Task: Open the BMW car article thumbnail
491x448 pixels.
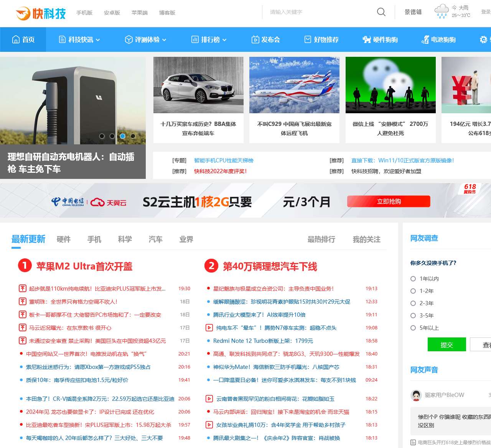Action: click(198, 85)
